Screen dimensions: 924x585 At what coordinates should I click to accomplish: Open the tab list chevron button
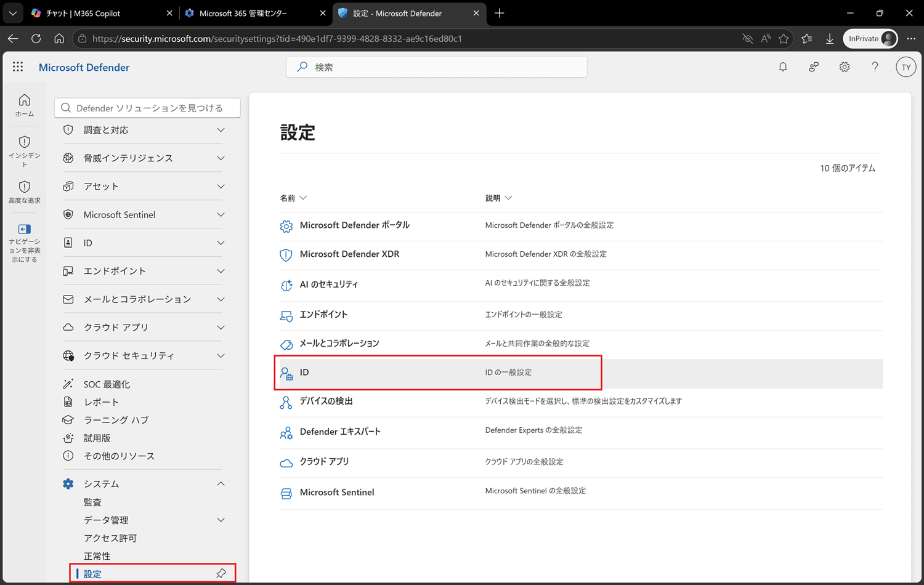13,13
